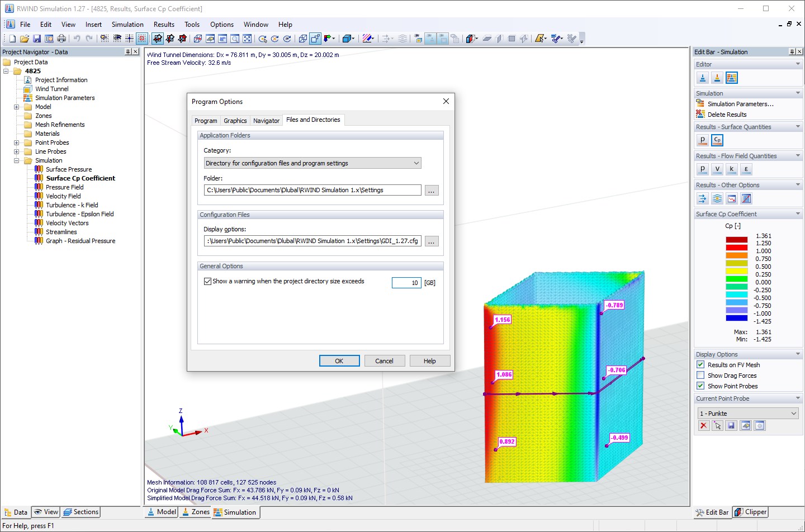Click OK in Program Options dialog

[x=339, y=361]
